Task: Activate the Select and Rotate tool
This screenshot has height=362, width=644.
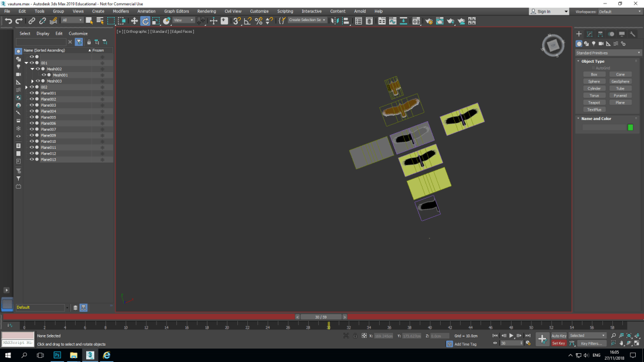Action: coord(145,21)
